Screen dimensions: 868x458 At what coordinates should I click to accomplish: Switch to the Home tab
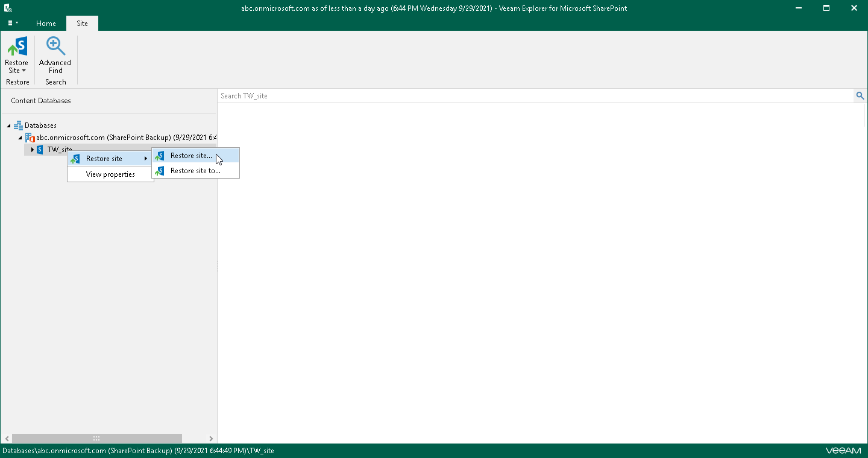click(x=46, y=24)
